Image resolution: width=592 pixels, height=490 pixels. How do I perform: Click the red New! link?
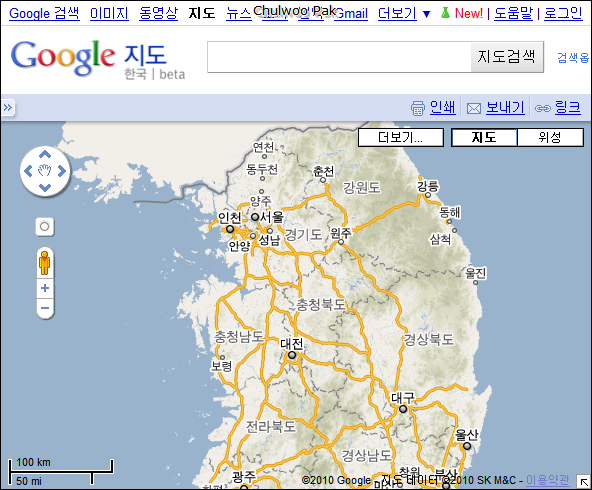point(469,14)
